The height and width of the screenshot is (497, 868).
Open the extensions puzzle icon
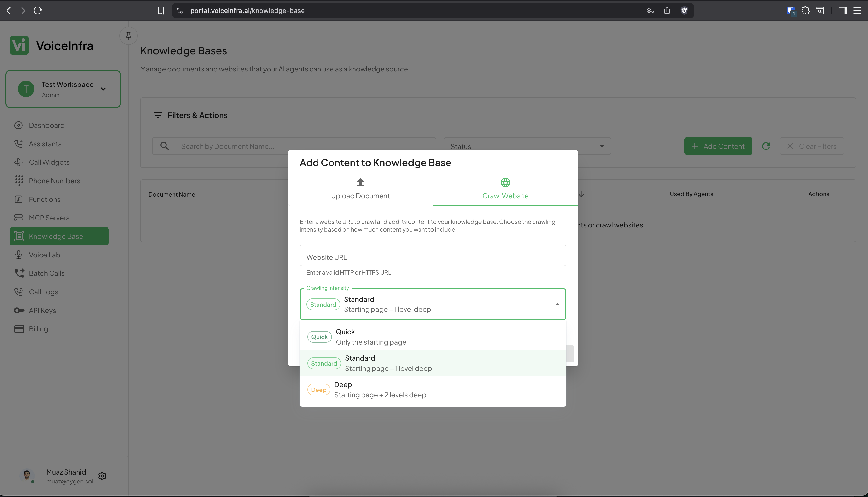[805, 11]
